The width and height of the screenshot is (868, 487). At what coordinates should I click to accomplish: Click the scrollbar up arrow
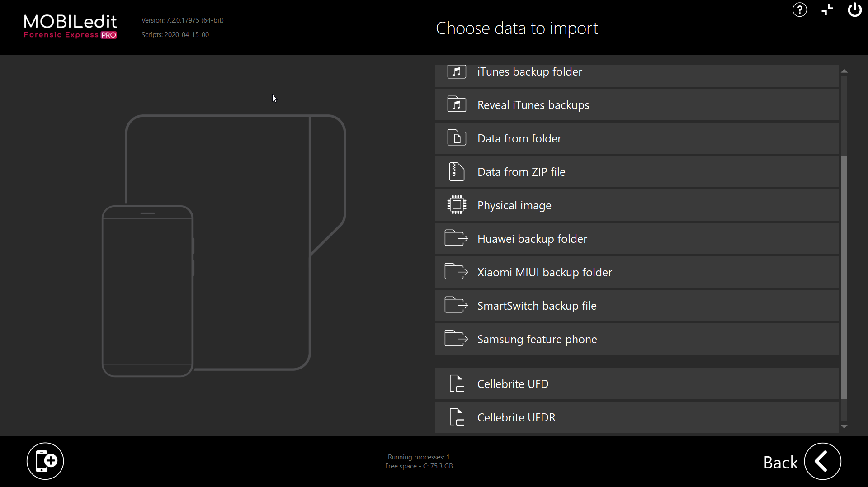click(844, 71)
